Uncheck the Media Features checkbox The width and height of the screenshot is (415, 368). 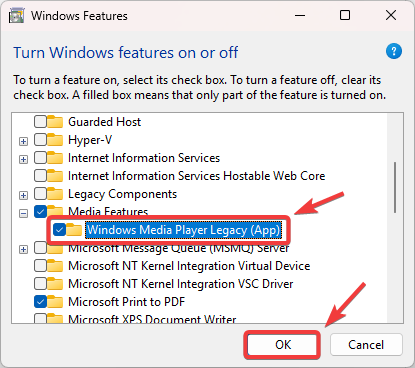coord(40,212)
